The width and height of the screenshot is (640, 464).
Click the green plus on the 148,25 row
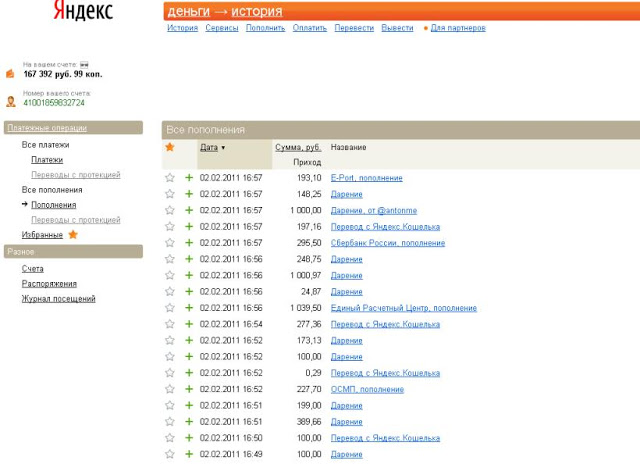(x=189, y=194)
